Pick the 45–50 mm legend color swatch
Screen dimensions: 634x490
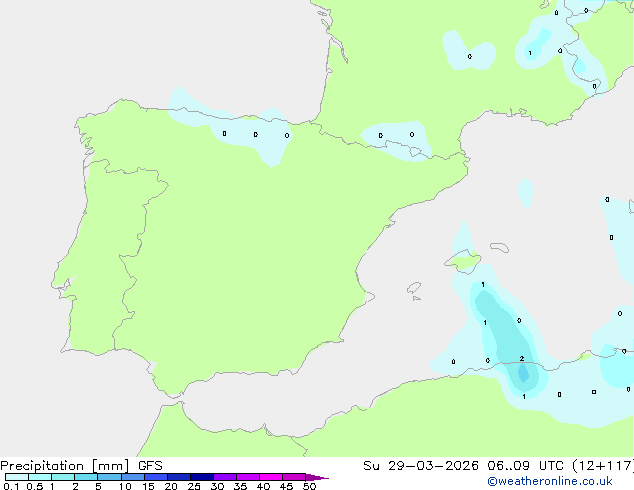click(294, 477)
